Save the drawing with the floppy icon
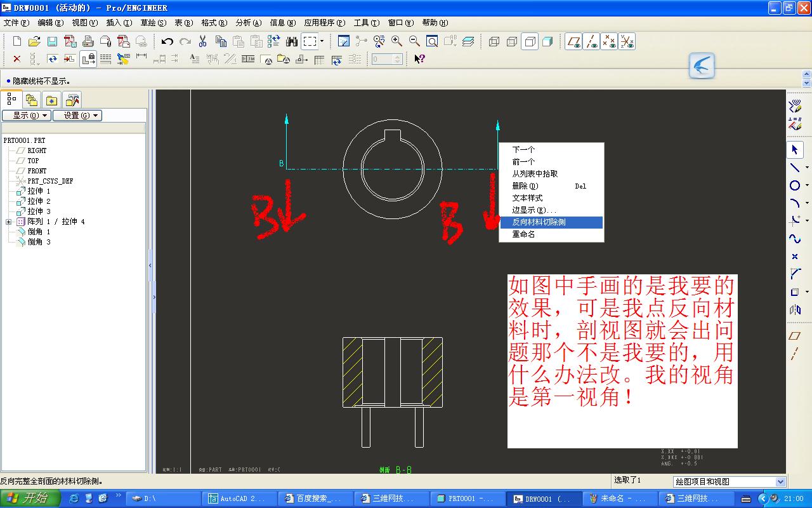The height and width of the screenshot is (508, 812). coord(52,42)
